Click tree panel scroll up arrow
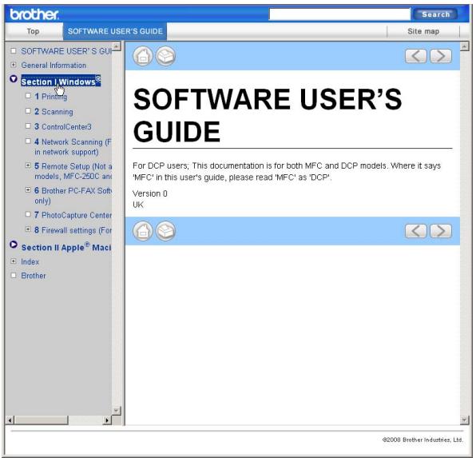The image size is (476, 458). (x=117, y=46)
